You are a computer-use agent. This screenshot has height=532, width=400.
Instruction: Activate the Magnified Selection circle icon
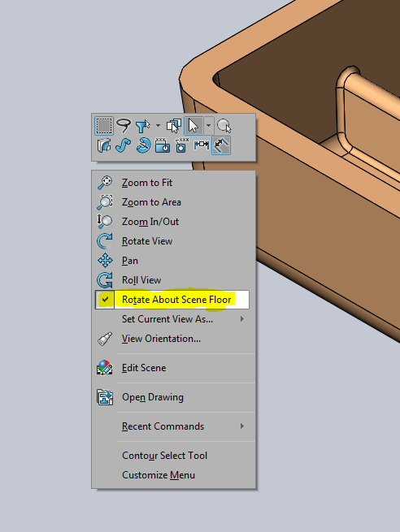224,126
